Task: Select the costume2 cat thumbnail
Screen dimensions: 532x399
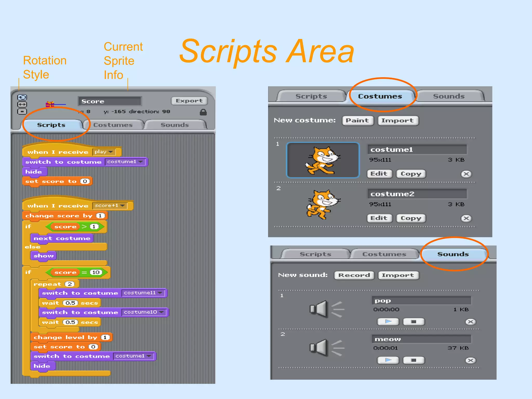Action: (x=323, y=204)
